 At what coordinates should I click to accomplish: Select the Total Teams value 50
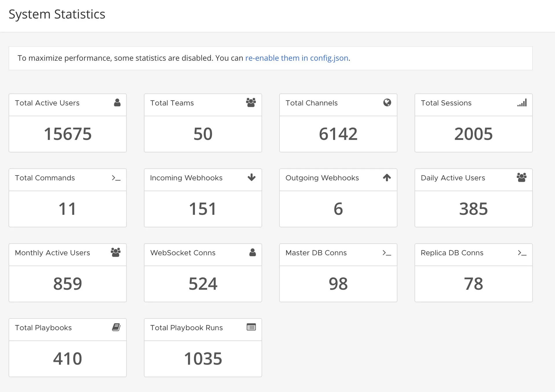click(x=203, y=134)
